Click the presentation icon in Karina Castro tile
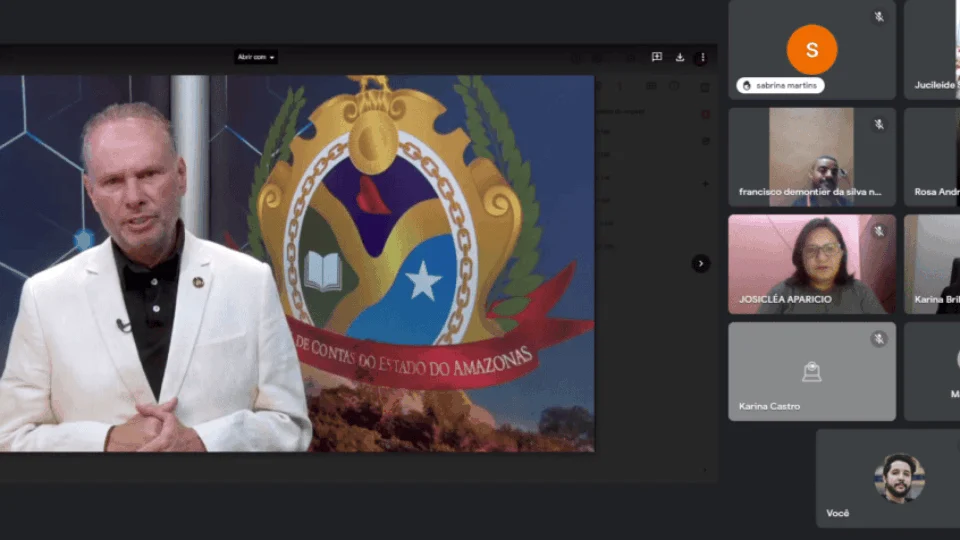Screen dimensions: 960x540 811,372
